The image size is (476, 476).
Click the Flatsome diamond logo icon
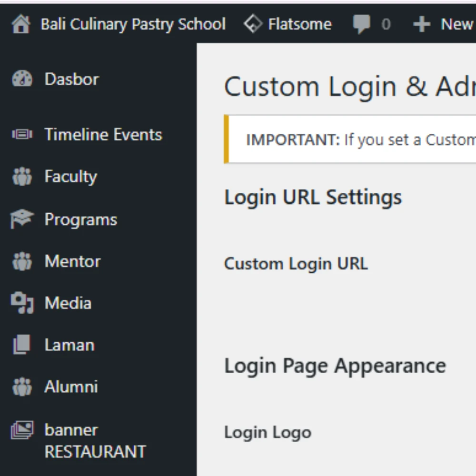(253, 24)
